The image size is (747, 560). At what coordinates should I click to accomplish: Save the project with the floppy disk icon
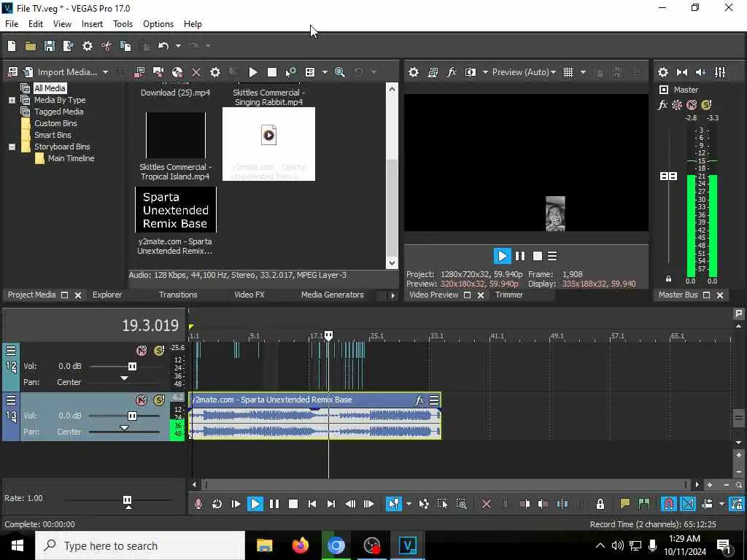[x=49, y=46]
